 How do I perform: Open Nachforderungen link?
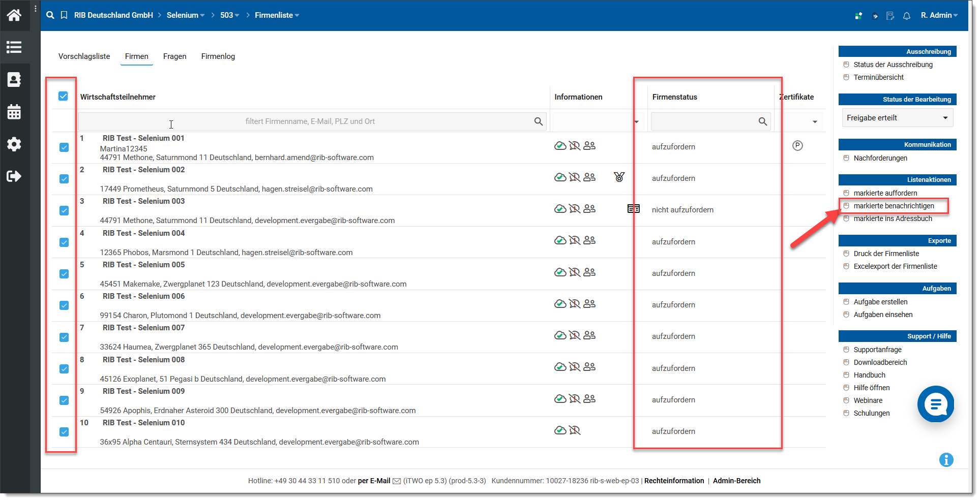point(881,158)
